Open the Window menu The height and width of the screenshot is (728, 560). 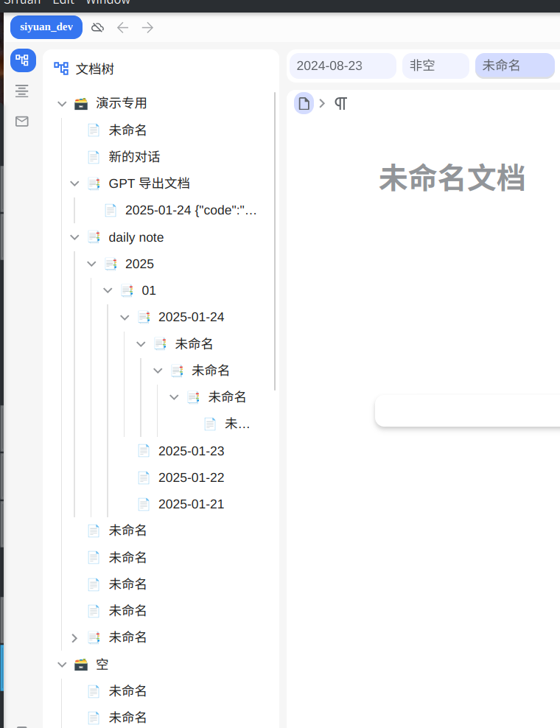[108, 2]
